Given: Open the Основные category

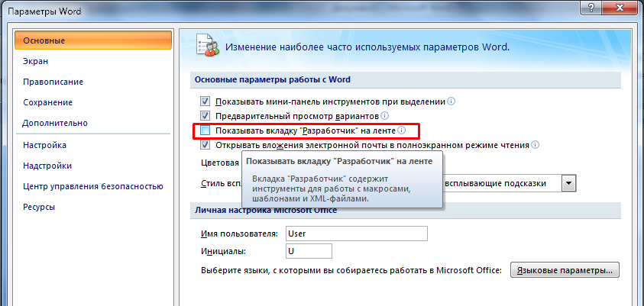Looking at the screenshot, I should pos(94,40).
